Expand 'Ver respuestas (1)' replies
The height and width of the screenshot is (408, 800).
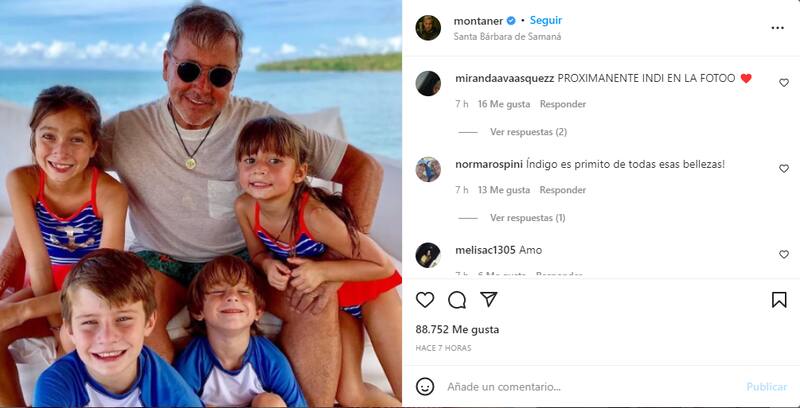528,218
